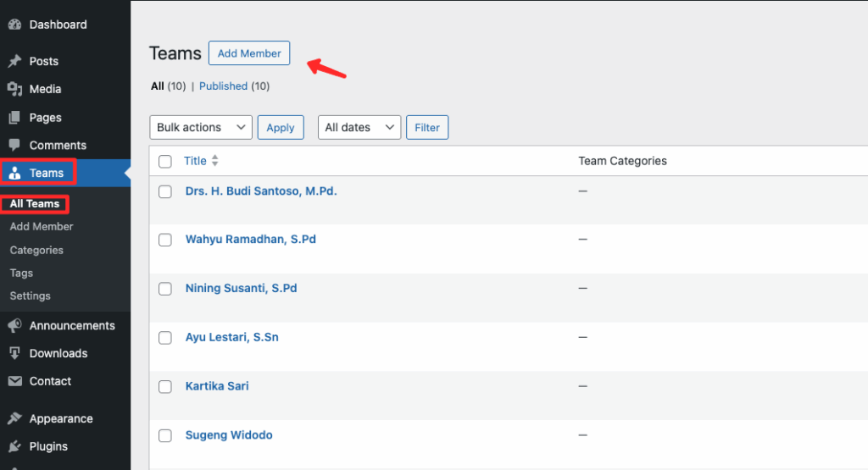
Task: Click the Apply button
Action: pos(281,127)
